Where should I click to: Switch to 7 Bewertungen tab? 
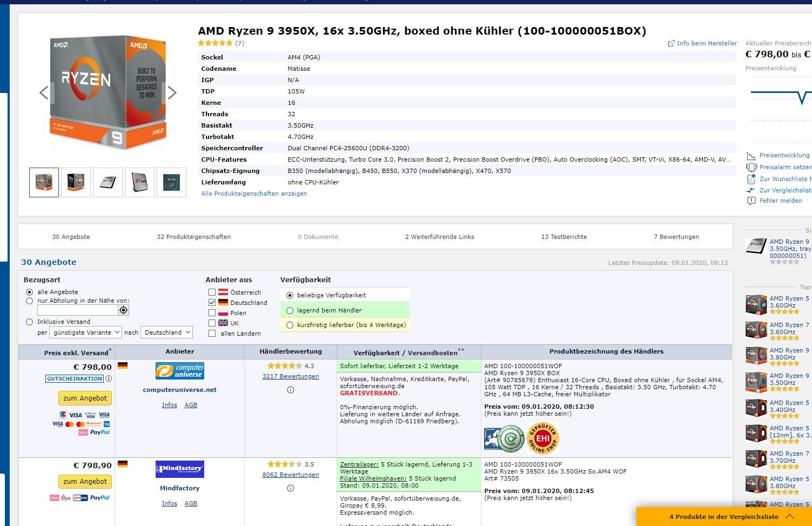click(x=676, y=237)
